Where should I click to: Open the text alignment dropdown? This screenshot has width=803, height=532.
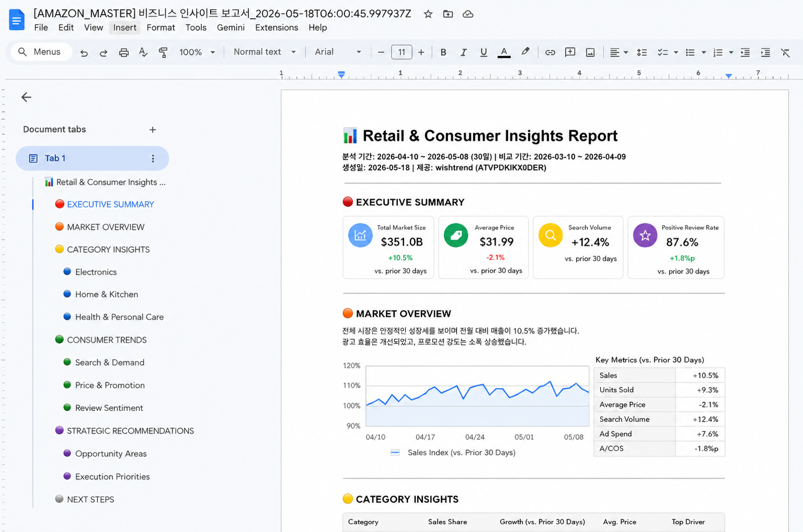tap(619, 52)
